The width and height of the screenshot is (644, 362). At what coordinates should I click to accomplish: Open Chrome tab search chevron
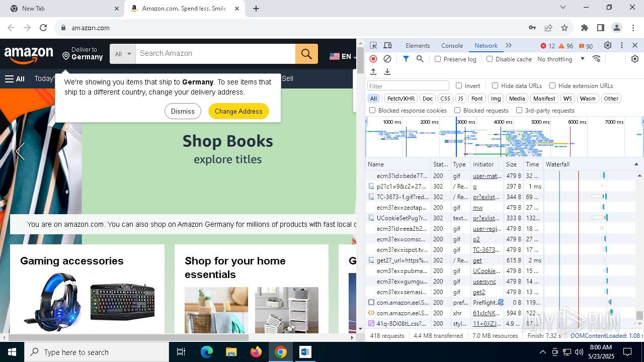[x=563, y=7]
